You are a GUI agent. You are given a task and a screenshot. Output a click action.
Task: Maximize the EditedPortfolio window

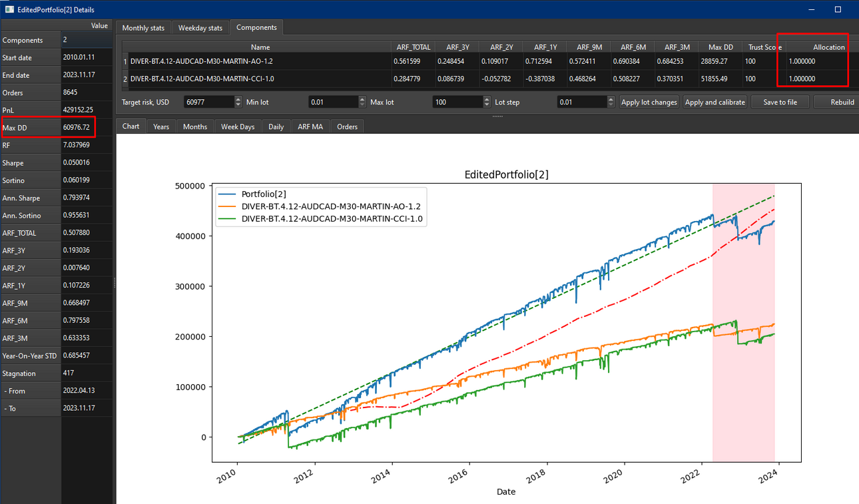pos(838,9)
